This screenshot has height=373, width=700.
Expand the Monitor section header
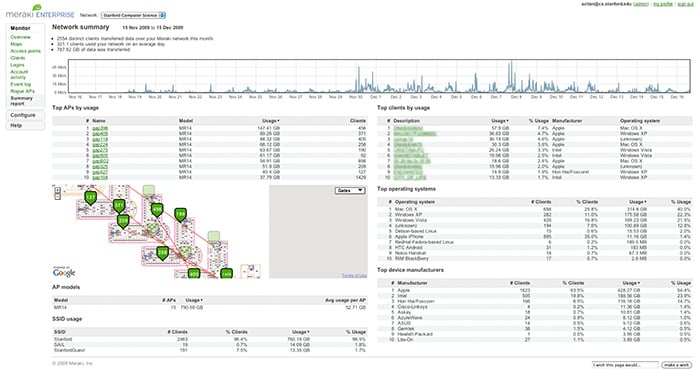pos(21,28)
